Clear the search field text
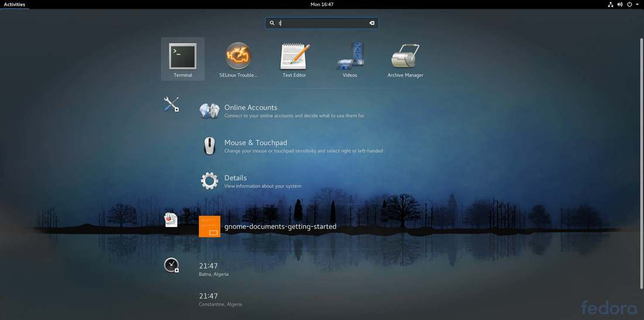The image size is (644, 320). pos(372,23)
